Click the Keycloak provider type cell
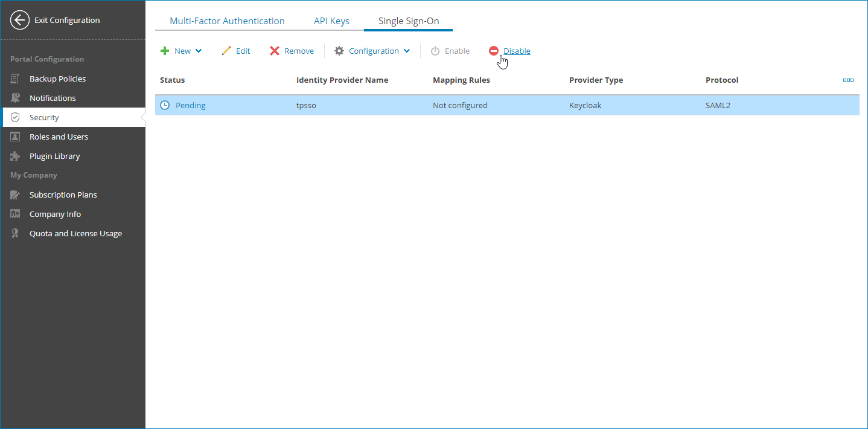The height and width of the screenshot is (429, 868). pos(586,105)
